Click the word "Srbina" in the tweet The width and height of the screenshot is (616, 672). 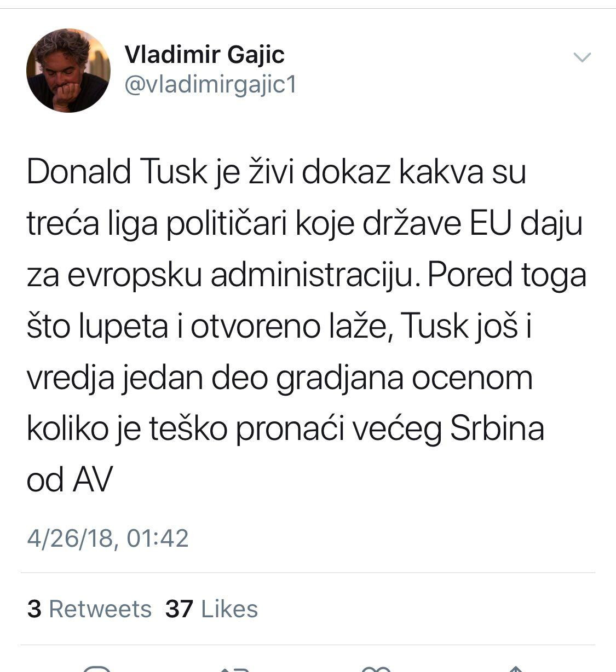coord(497,428)
